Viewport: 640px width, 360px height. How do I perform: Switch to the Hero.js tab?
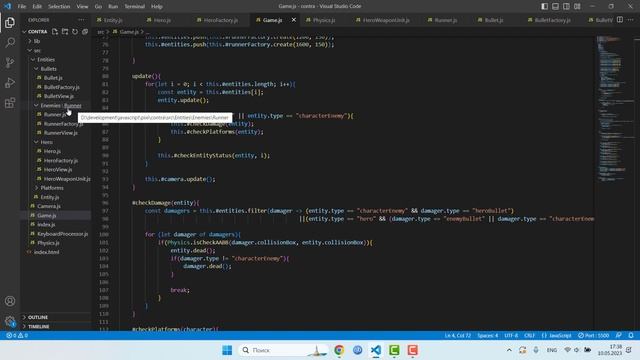coord(162,20)
